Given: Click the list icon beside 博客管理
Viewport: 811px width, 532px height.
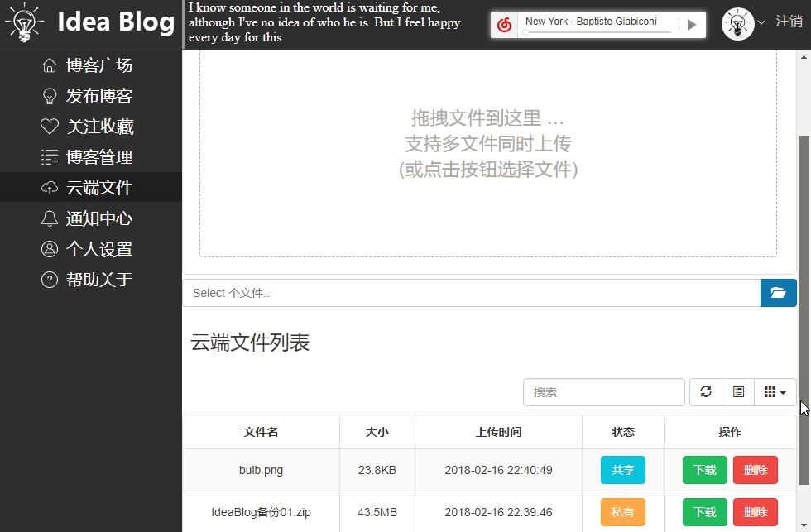Looking at the screenshot, I should coord(49,156).
